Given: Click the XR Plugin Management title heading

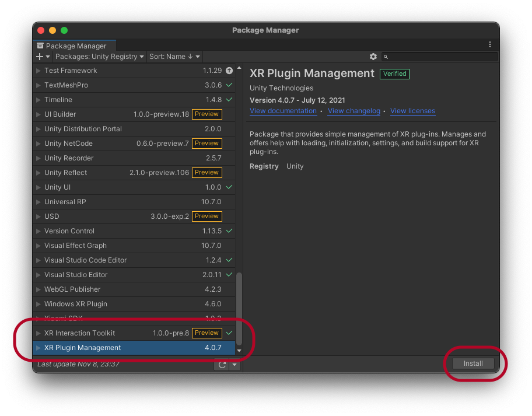Looking at the screenshot, I should 312,74.
